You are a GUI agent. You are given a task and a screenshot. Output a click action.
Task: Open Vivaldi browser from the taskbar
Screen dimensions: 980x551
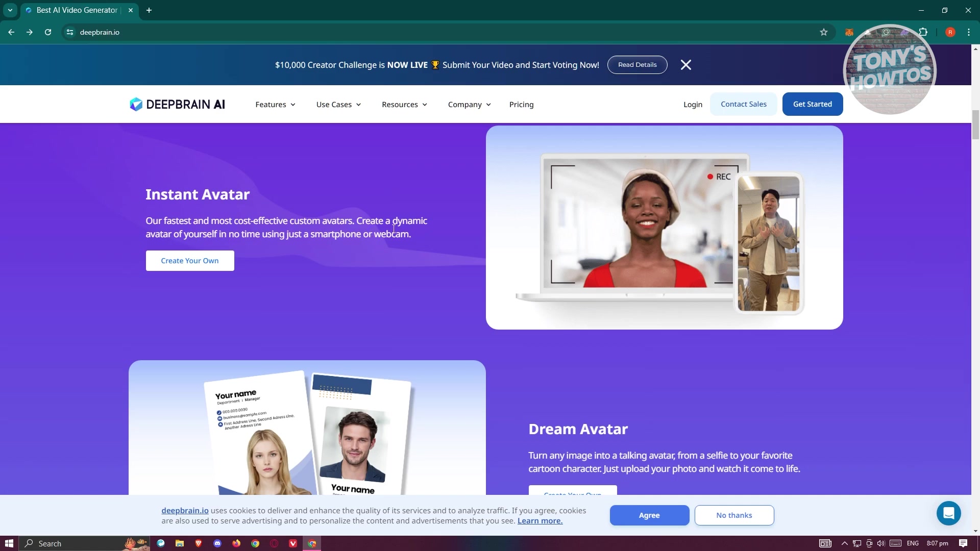[x=293, y=543]
